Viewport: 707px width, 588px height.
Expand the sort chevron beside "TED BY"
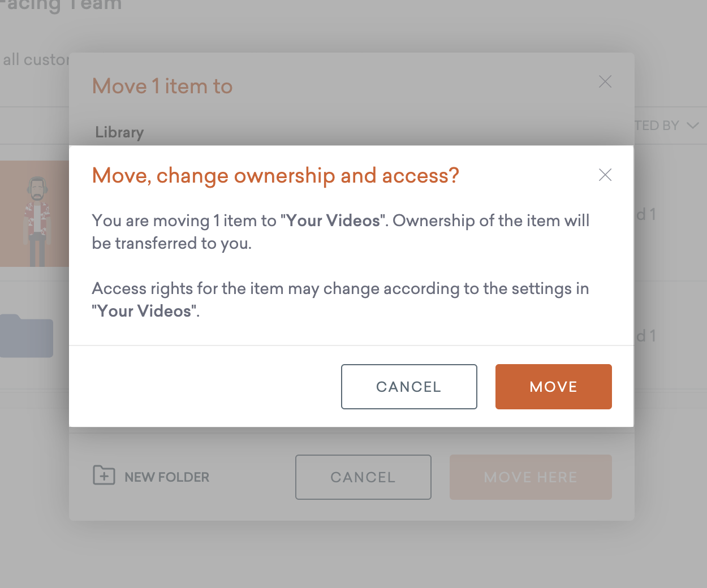point(693,126)
